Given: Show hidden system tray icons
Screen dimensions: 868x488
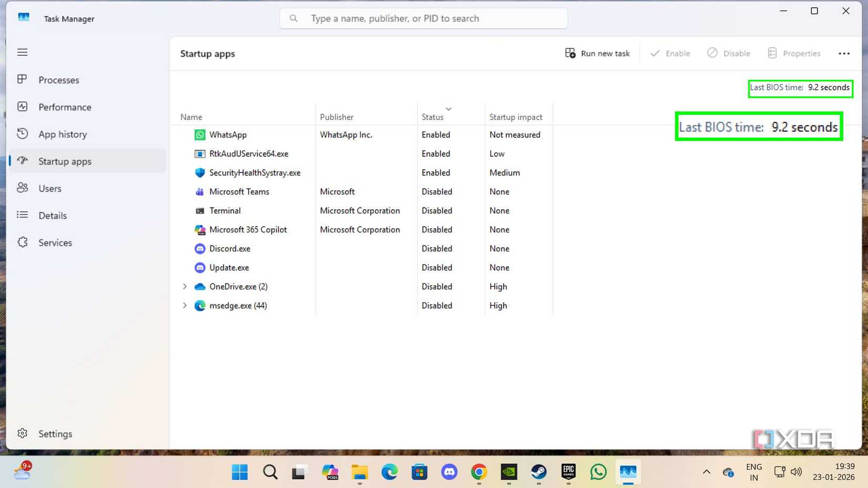Looking at the screenshot, I should click(x=706, y=472).
